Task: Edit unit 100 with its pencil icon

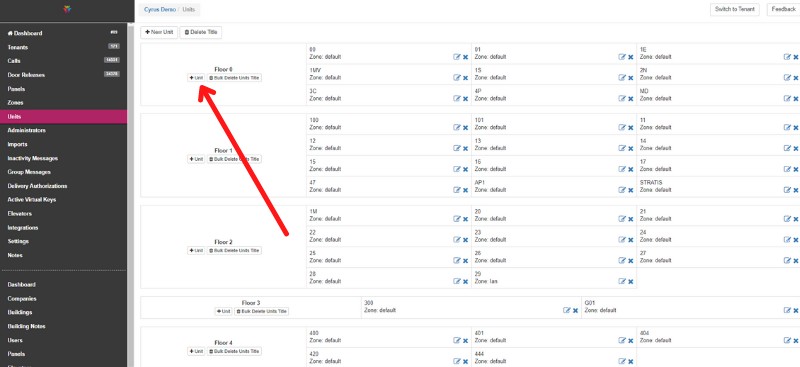Action: 457,128
